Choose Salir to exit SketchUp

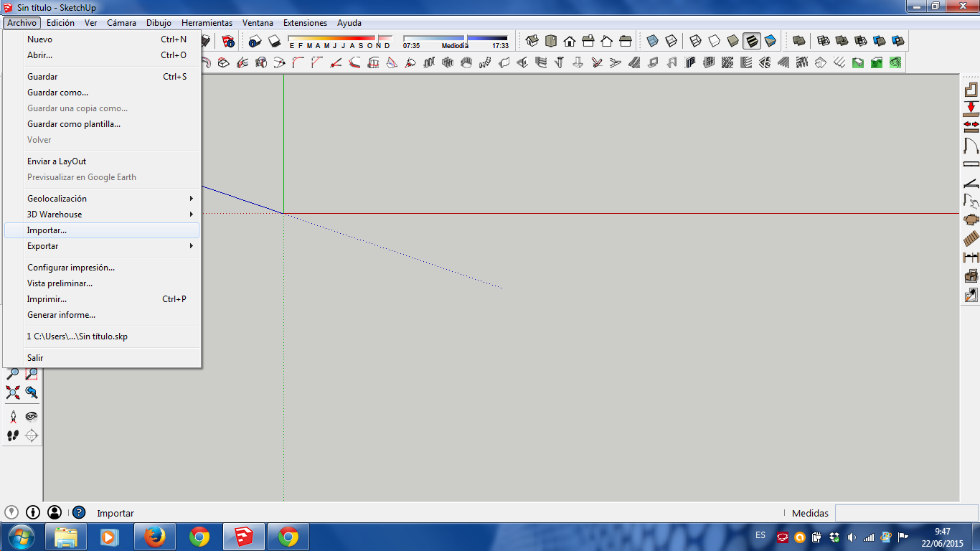pyautogui.click(x=102, y=358)
